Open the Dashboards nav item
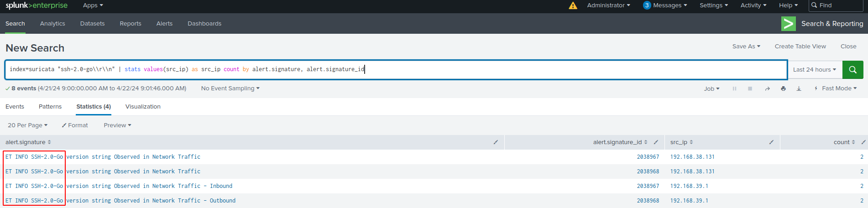 (204, 24)
